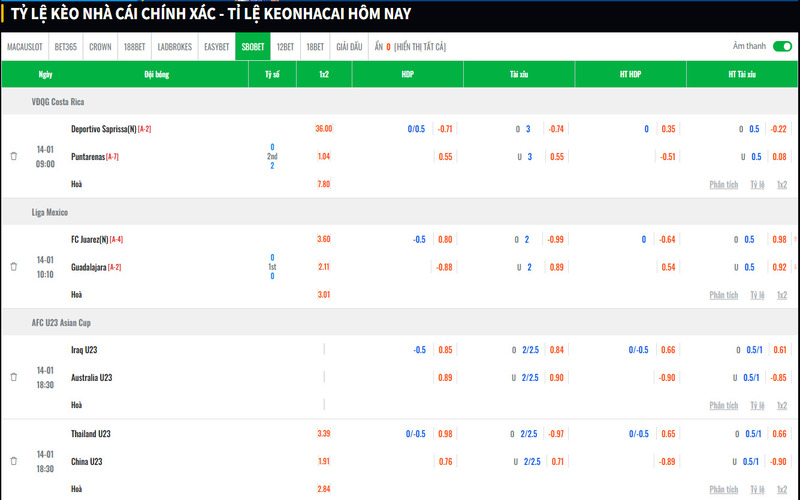Switch to the BET365 tab
This screenshot has height=500, width=800.
(x=66, y=47)
